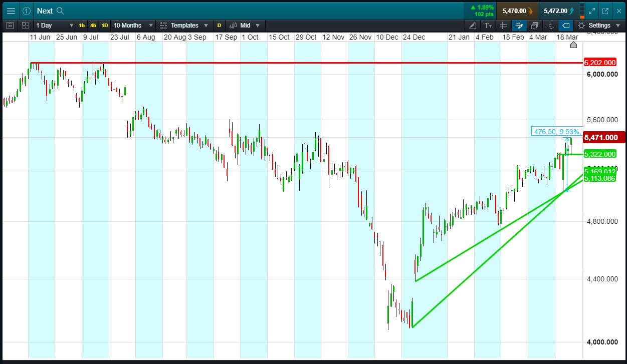The width and height of the screenshot is (627, 364).
Task: Click the 4,800.000 price axis label
Action: [x=603, y=221]
